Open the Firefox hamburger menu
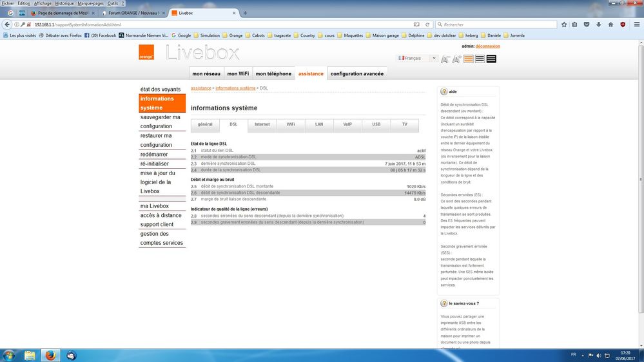This screenshot has height=362, width=644. (x=637, y=24)
